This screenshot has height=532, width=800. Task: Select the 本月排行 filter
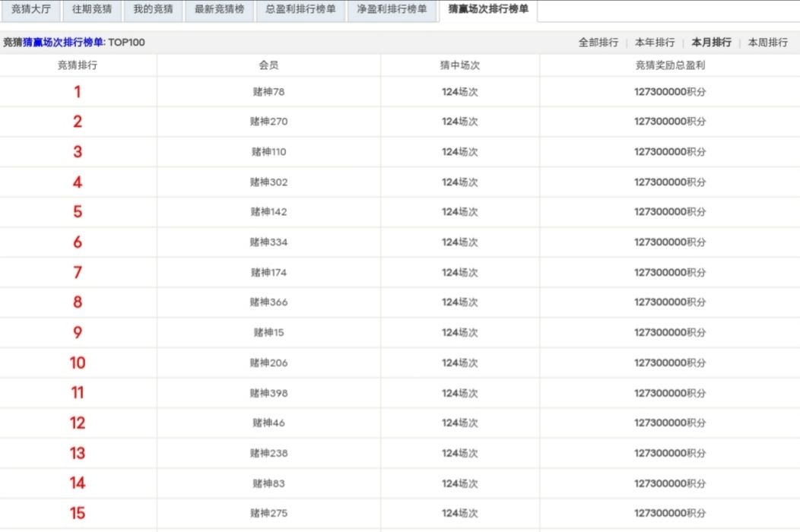tap(712, 43)
